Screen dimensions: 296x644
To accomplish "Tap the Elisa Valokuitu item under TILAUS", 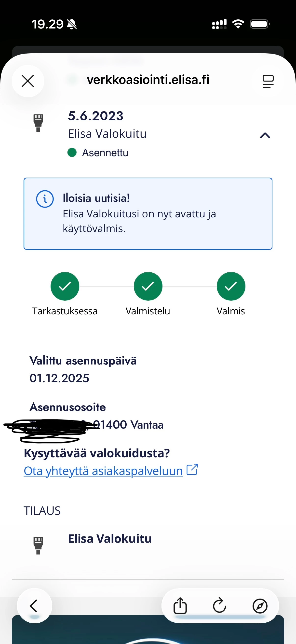I will [110, 539].
